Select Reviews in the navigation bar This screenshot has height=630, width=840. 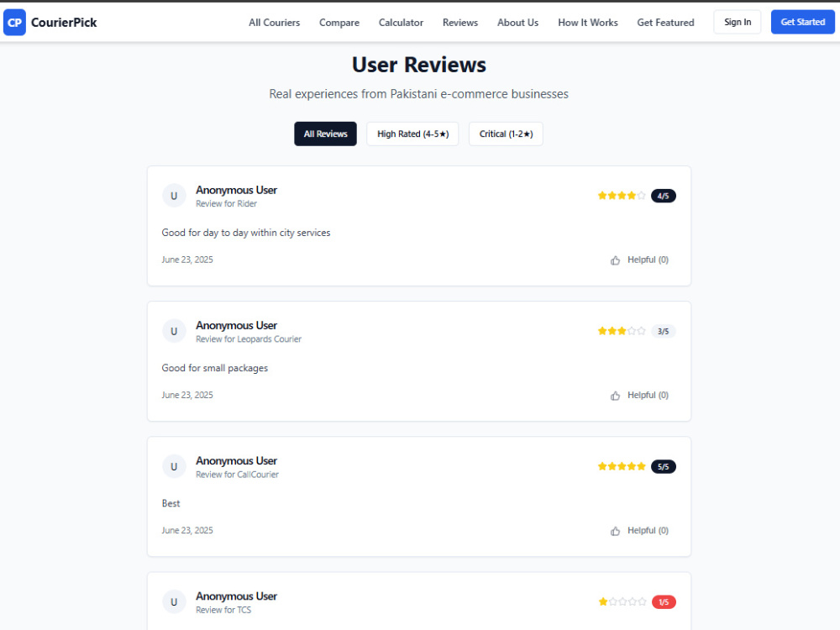pos(460,23)
